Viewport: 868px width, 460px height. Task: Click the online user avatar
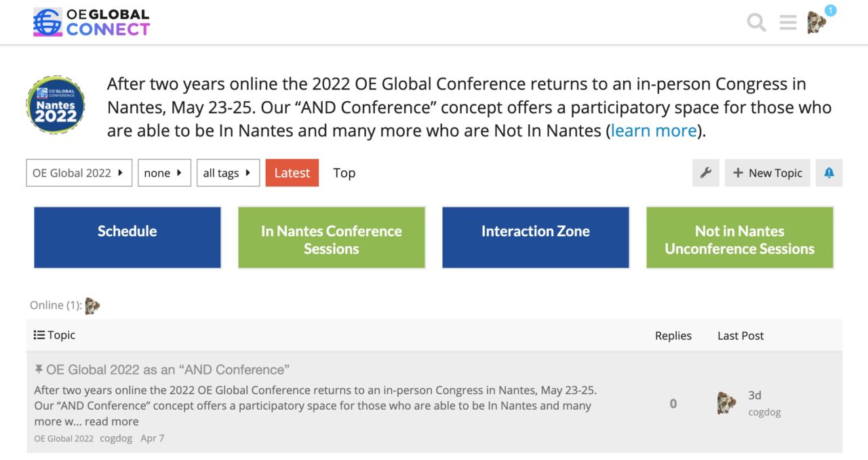(x=92, y=306)
